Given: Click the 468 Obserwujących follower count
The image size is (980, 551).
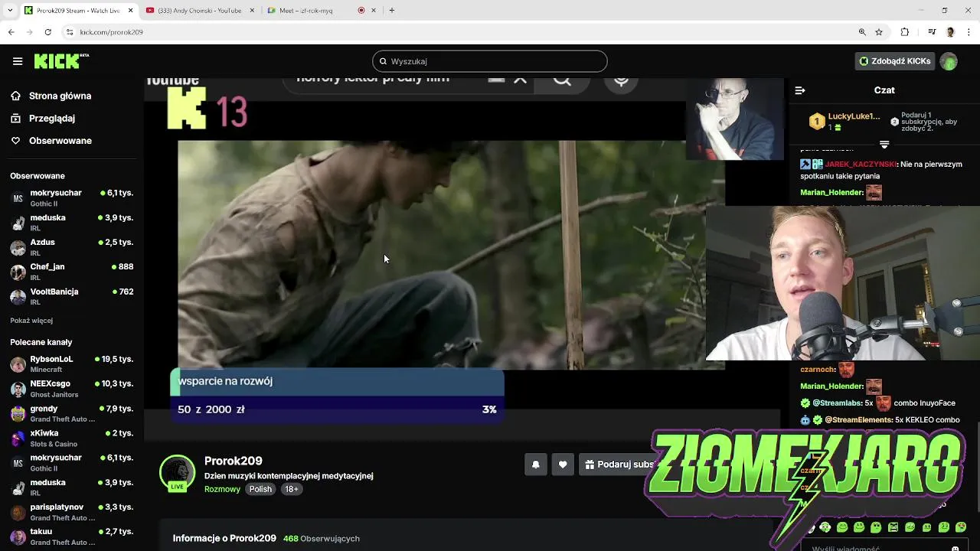Looking at the screenshot, I should [321, 539].
